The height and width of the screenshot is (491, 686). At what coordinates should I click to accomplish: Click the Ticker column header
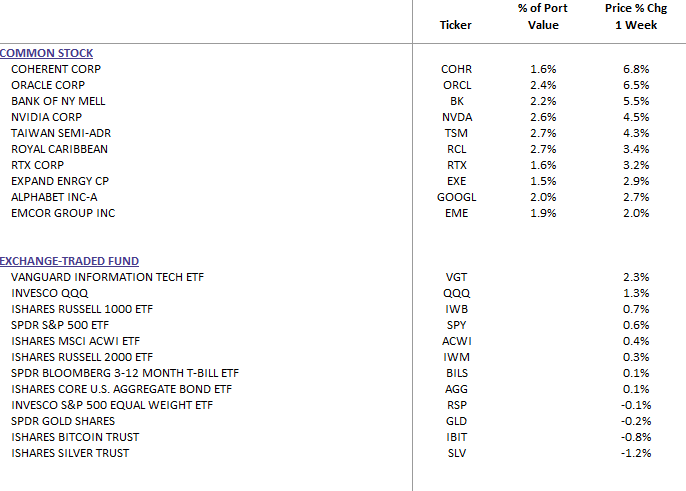coord(455,25)
